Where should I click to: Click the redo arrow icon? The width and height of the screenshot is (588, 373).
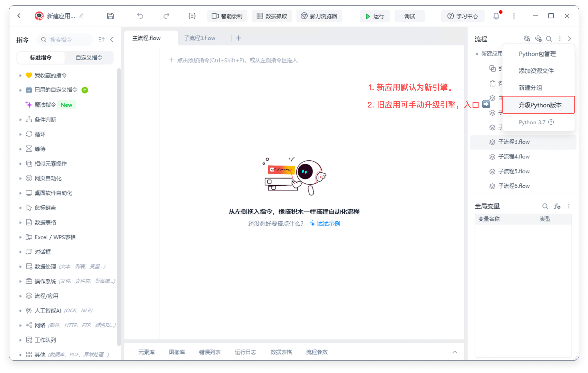pyautogui.click(x=166, y=16)
